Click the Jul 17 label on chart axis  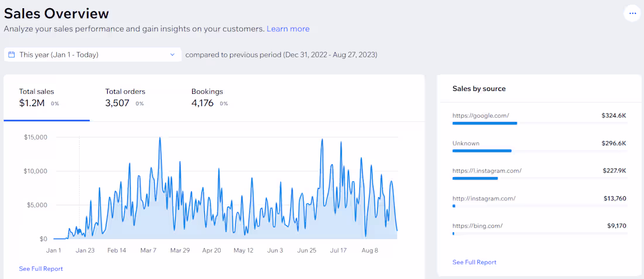[339, 250]
